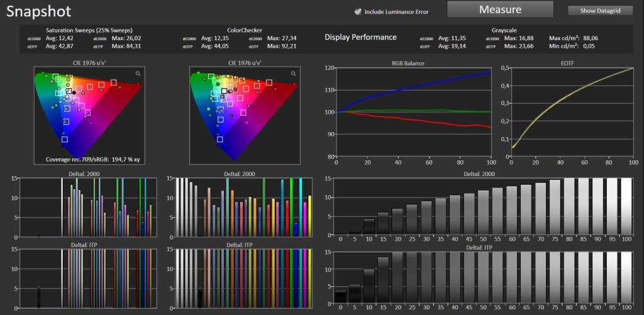The image size is (644, 315).
Task: Click the yellow bar in ColorChecker DeltaE 2000 chart
Action: tap(309, 216)
